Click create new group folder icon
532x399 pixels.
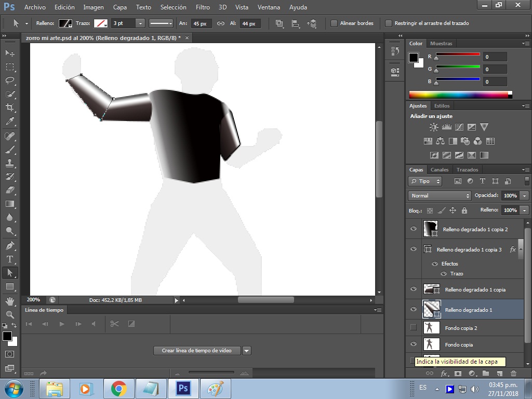click(486, 374)
